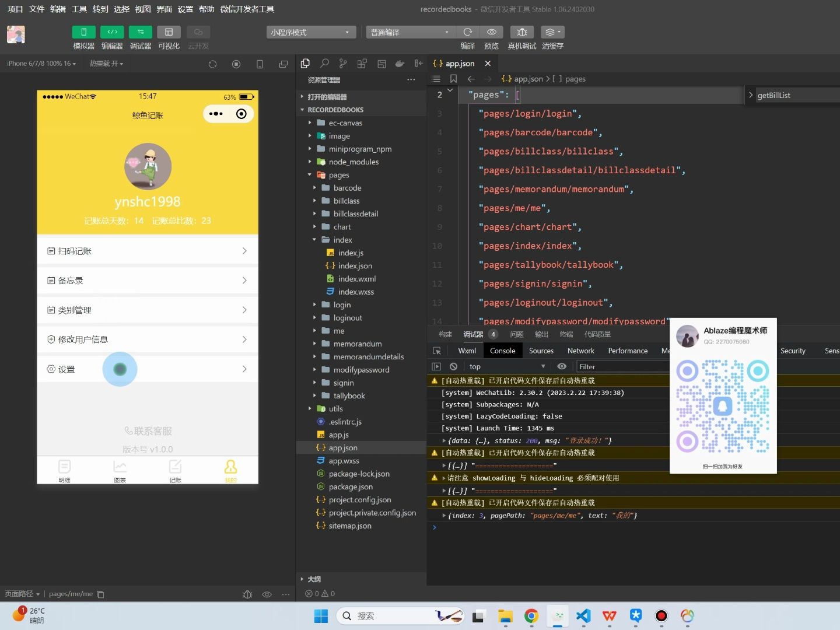The image size is (840, 630).
Task: Open iPhone 6/7/8 device dropdown
Action: (x=41, y=64)
